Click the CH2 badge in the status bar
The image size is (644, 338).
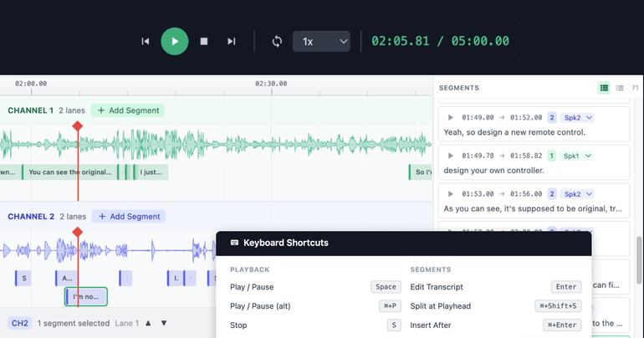(20, 323)
